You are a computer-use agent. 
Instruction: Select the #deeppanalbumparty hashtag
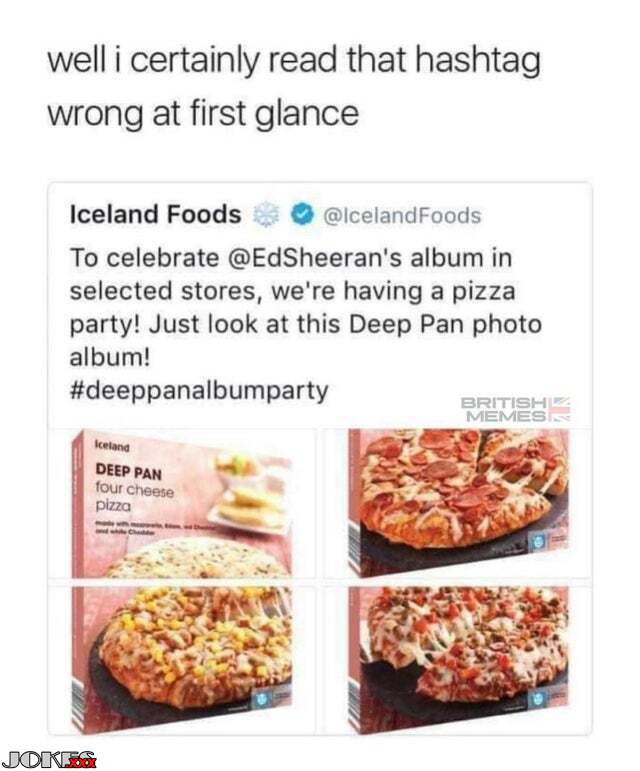[198, 390]
